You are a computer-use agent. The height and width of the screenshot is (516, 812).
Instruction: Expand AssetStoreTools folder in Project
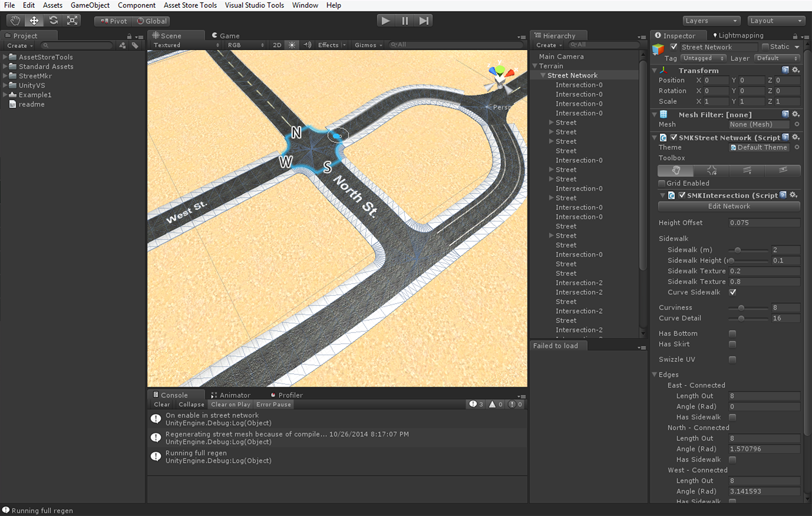(x=5, y=57)
